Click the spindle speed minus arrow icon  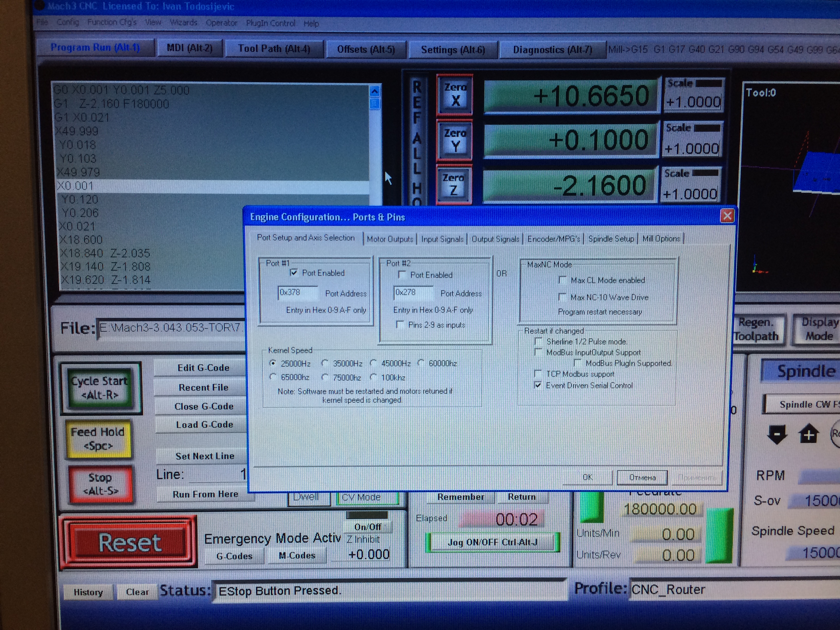[x=777, y=434]
